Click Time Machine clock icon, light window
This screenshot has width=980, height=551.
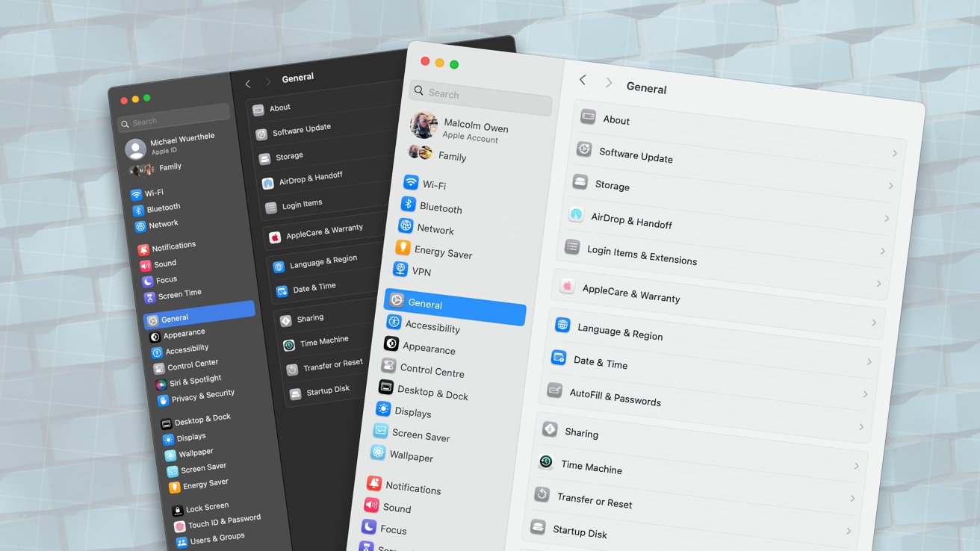[546, 461]
